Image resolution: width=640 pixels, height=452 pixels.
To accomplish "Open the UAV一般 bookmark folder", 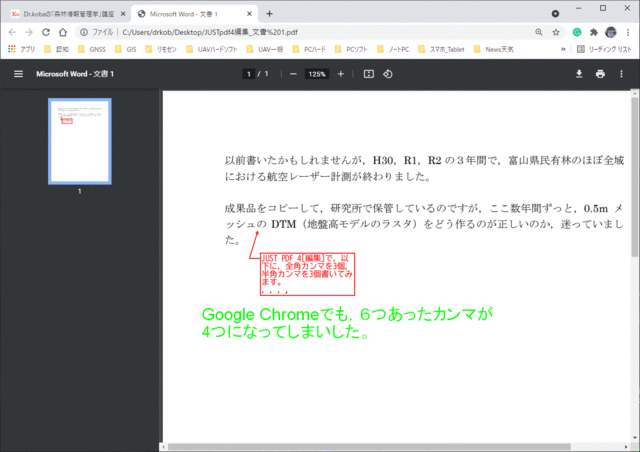I will click(x=265, y=49).
